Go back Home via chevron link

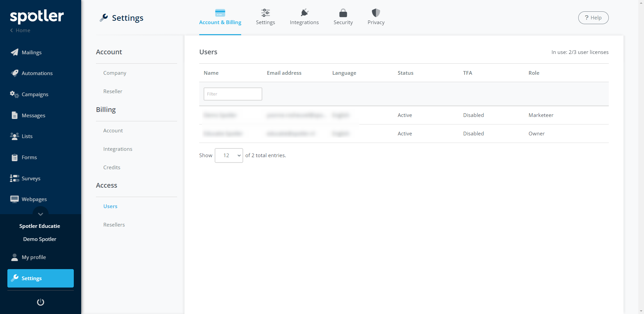(x=20, y=30)
